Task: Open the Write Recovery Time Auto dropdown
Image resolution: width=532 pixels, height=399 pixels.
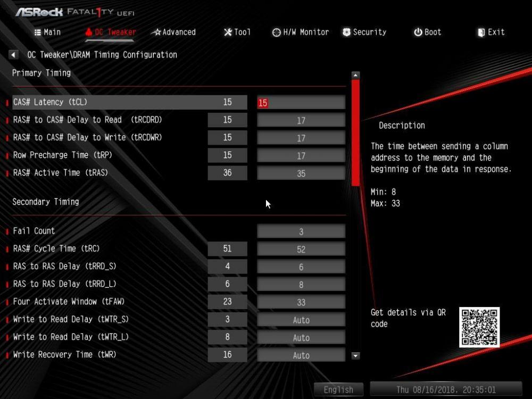Action: coord(301,354)
